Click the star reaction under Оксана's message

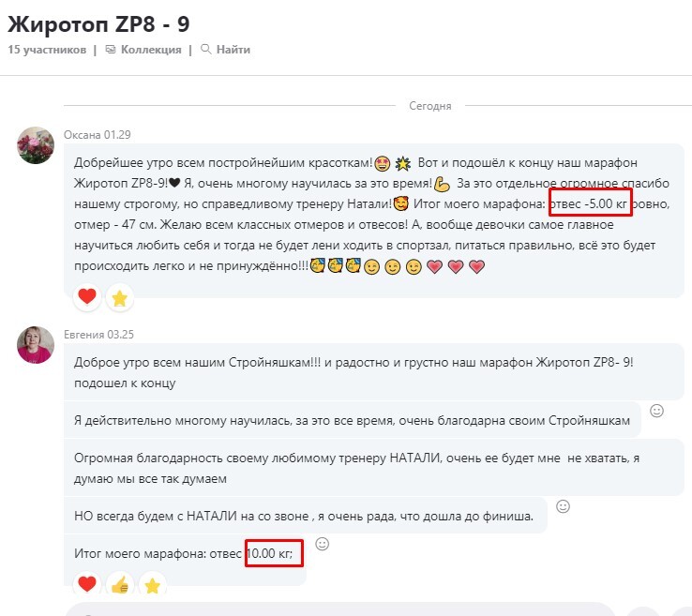pyautogui.click(x=120, y=298)
